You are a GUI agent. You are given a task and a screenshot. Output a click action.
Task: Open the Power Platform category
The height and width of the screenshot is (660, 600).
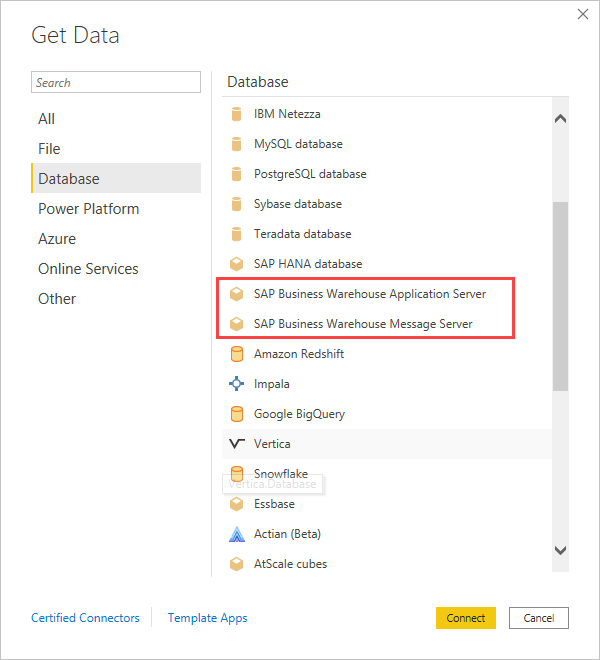[x=116, y=209]
